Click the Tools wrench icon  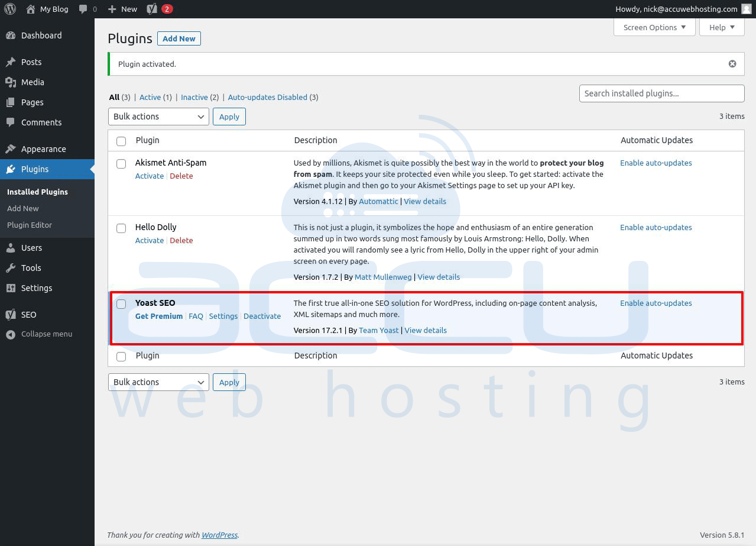click(11, 268)
